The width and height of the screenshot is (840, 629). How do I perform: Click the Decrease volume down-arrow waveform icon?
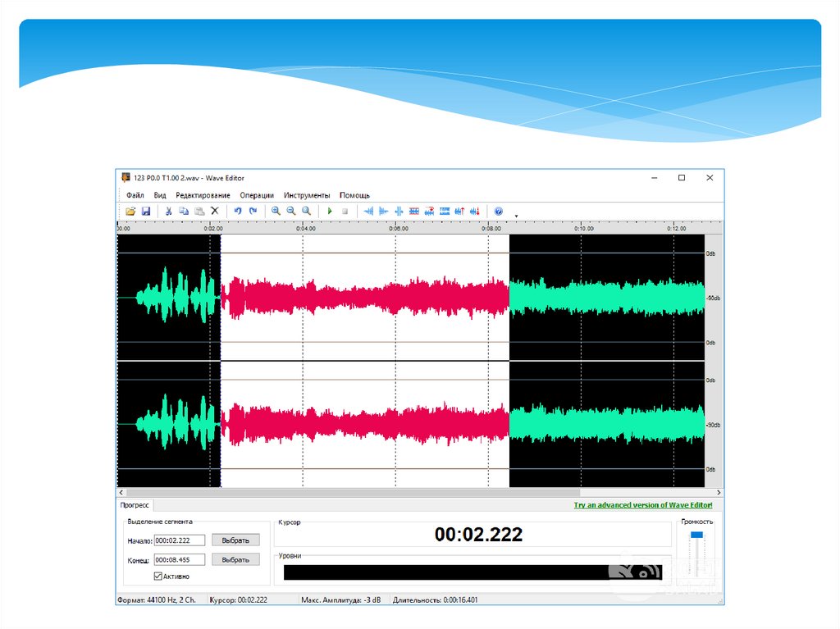coord(475,211)
